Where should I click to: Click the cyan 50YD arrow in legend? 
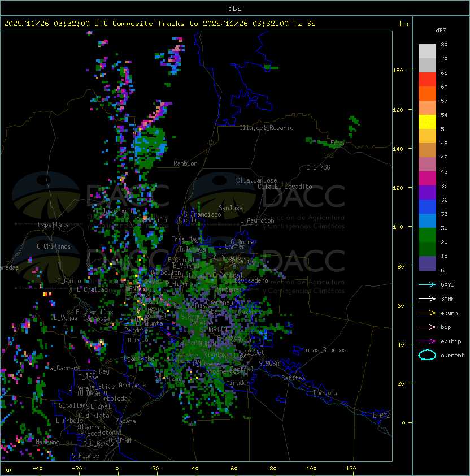[x=427, y=284]
